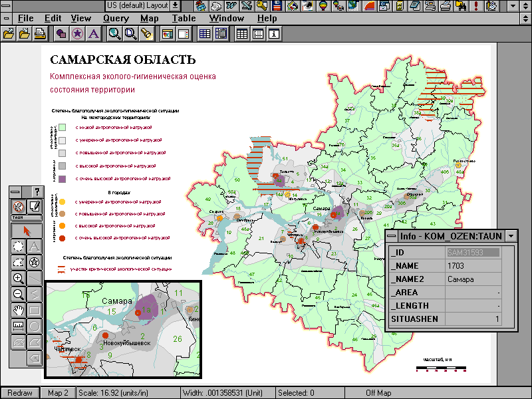This screenshot has height=399, width=532.
Task: Open the Table menu
Action: pos(184,19)
